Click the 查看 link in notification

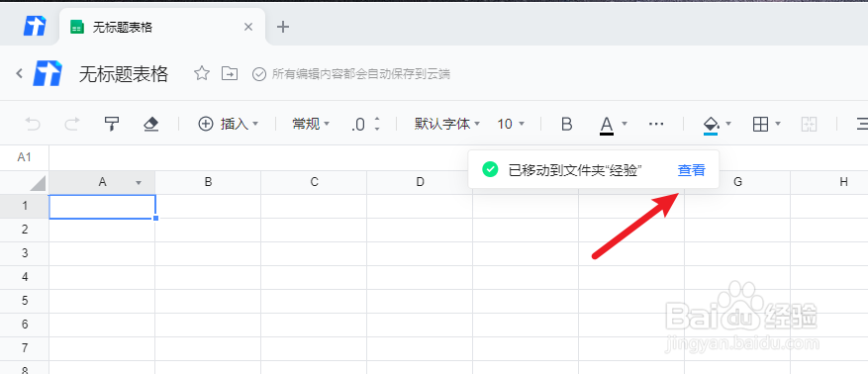[692, 170]
